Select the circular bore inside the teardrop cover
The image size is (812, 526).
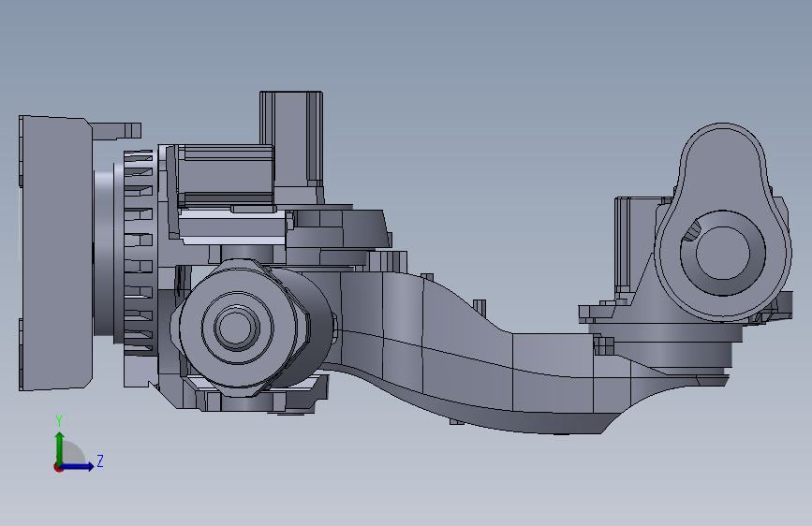[x=722, y=253]
